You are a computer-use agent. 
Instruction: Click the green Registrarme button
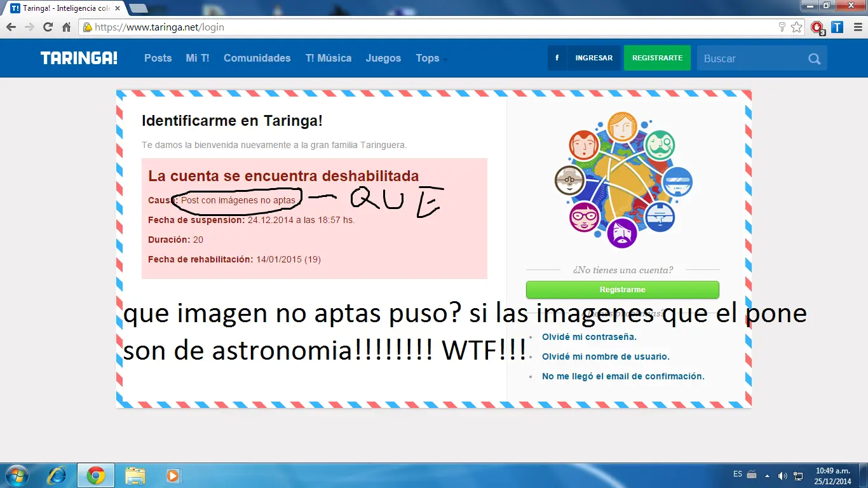click(x=623, y=290)
